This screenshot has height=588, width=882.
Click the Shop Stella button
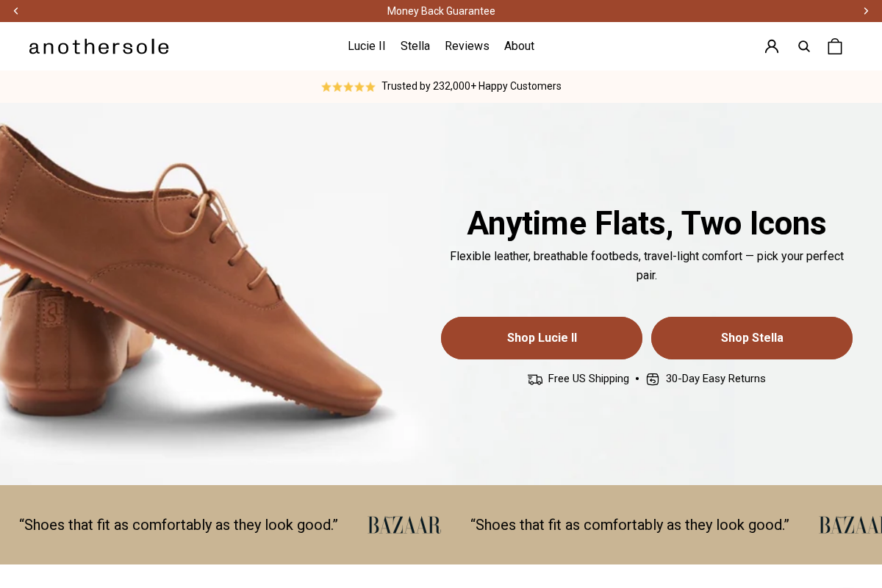tap(751, 337)
